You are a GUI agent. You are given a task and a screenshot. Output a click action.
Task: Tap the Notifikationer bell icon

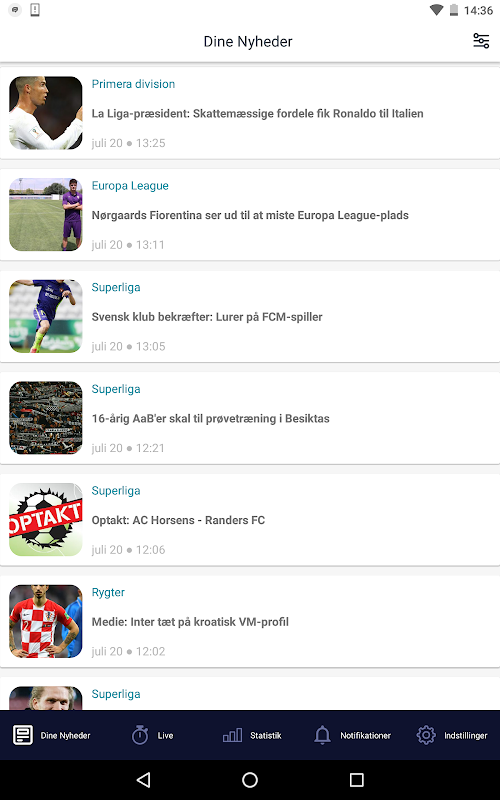tap(322, 735)
